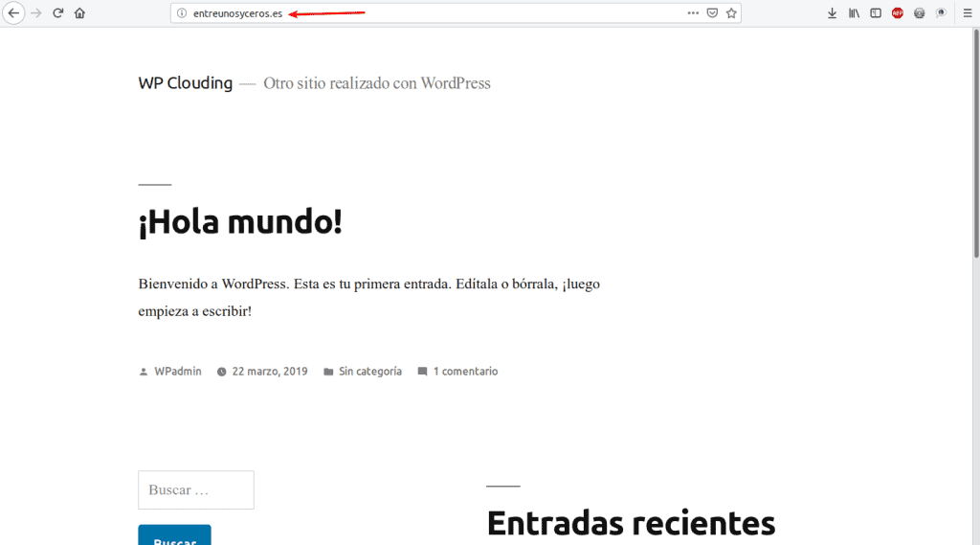Open the page actions three-dot menu

click(x=693, y=13)
